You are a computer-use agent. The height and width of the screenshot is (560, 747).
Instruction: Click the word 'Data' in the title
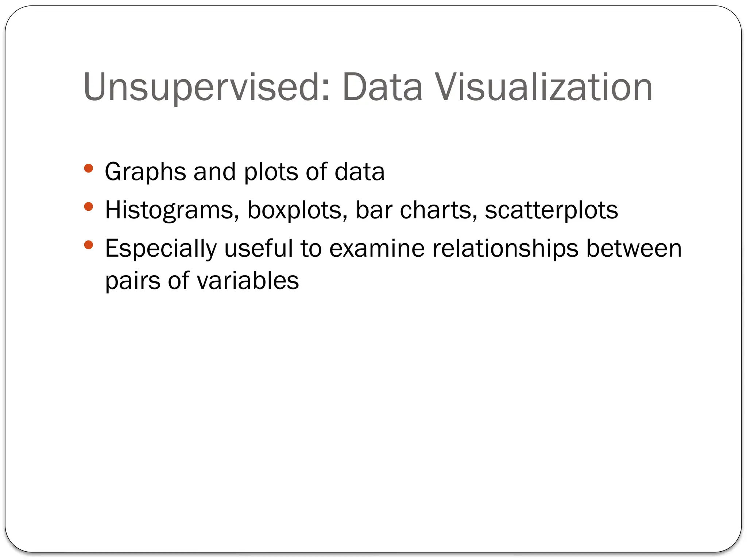click(383, 87)
